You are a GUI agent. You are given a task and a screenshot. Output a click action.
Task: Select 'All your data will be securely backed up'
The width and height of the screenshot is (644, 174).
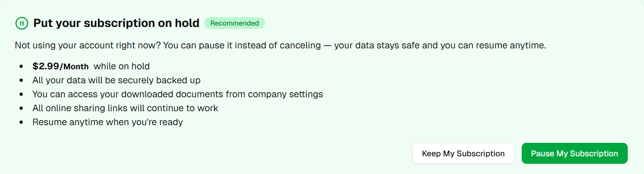[116, 80]
